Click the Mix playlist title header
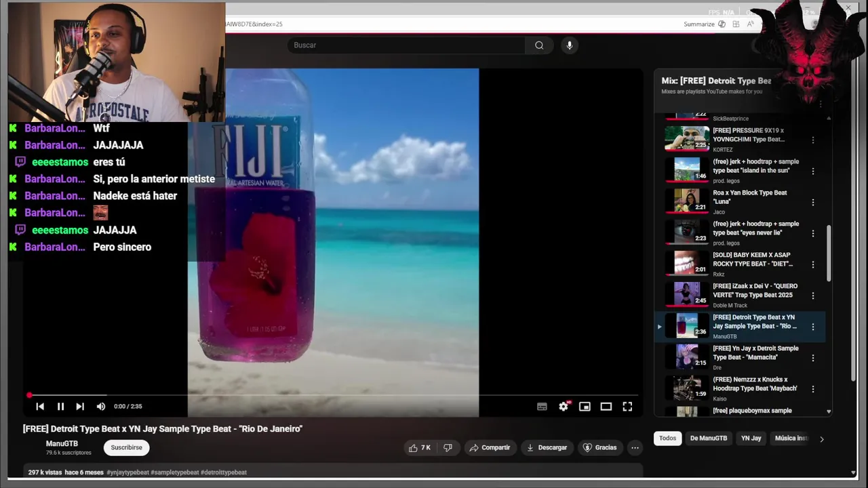This screenshot has width=868, height=488. coord(716,81)
